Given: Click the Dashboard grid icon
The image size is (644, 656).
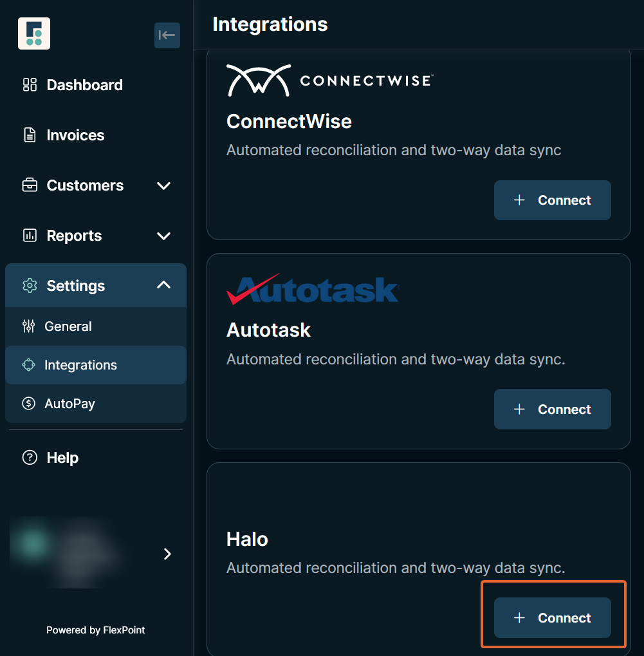Looking at the screenshot, I should pos(30,85).
